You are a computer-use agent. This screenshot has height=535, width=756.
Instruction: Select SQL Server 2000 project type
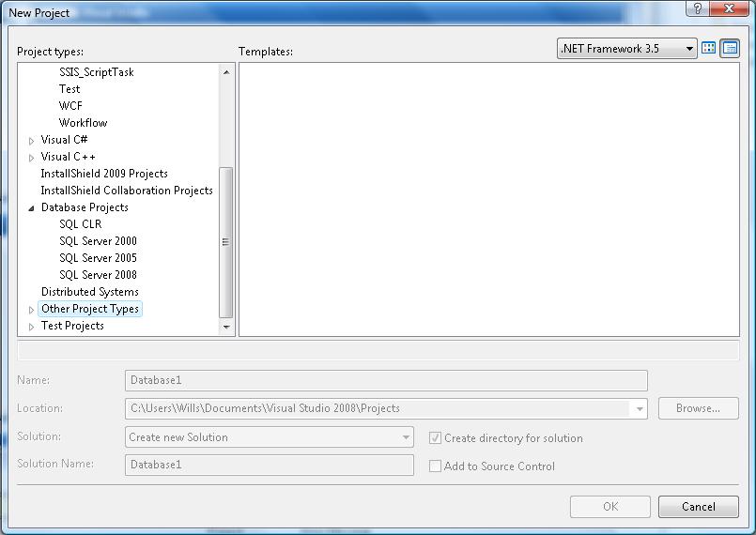tap(98, 241)
